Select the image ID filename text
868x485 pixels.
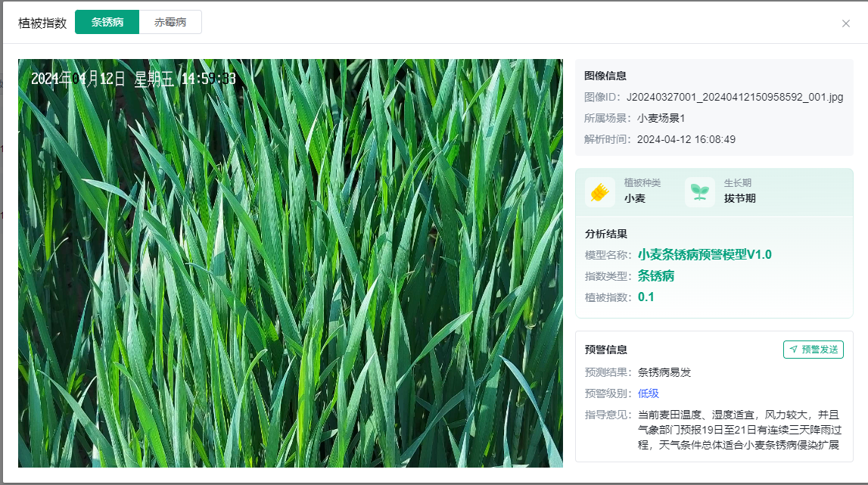[740, 97]
